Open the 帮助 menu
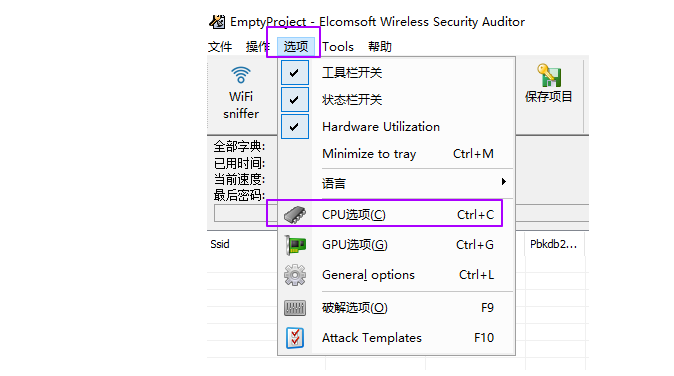The height and width of the screenshot is (376, 674). pos(380,46)
